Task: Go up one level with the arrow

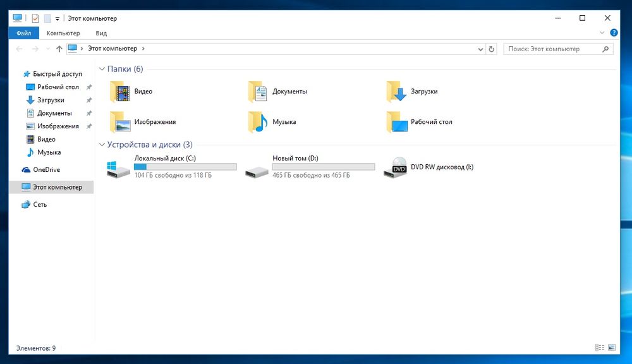Action: click(x=59, y=49)
